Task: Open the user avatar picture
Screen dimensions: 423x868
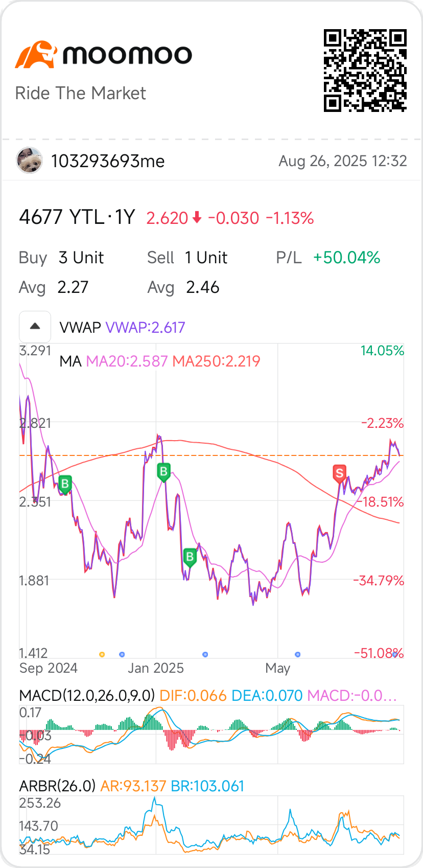Action: pyautogui.click(x=30, y=161)
